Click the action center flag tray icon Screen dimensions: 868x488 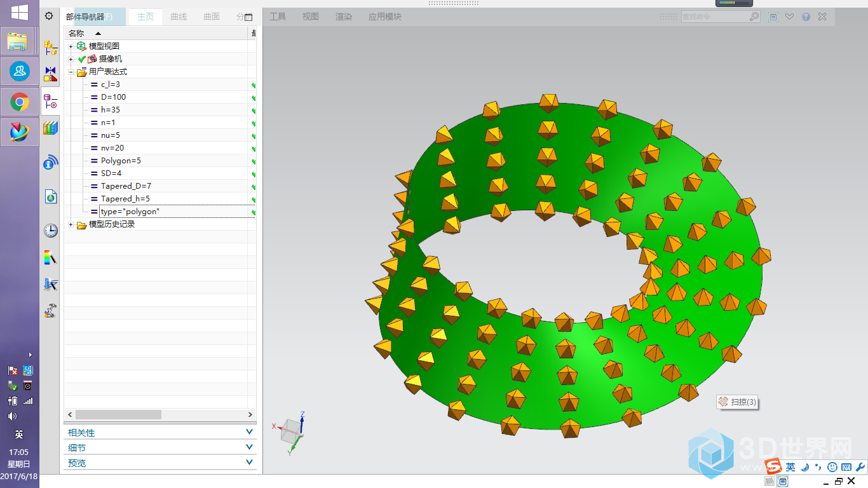click(x=12, y=370)
